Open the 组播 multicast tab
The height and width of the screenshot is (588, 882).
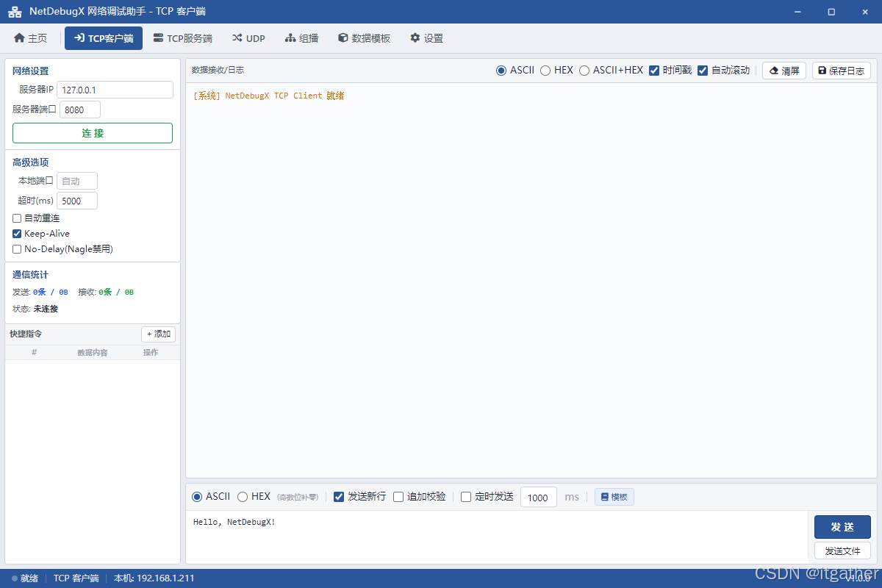[301, 38]
